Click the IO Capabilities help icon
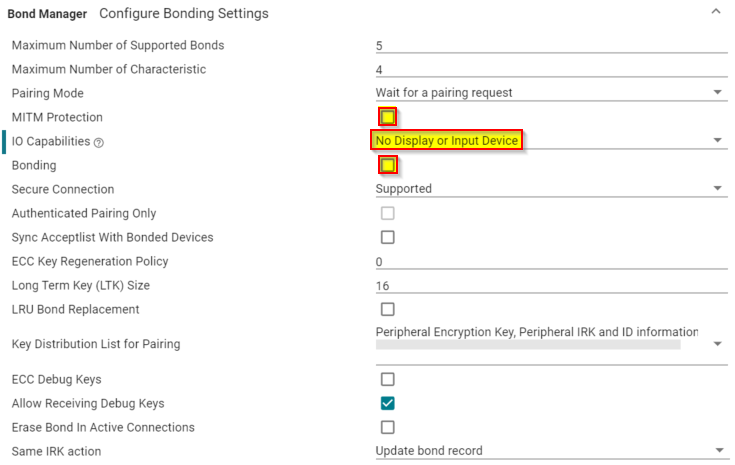The height and width of the screenshot is (465, 735). tap(99, 143)
